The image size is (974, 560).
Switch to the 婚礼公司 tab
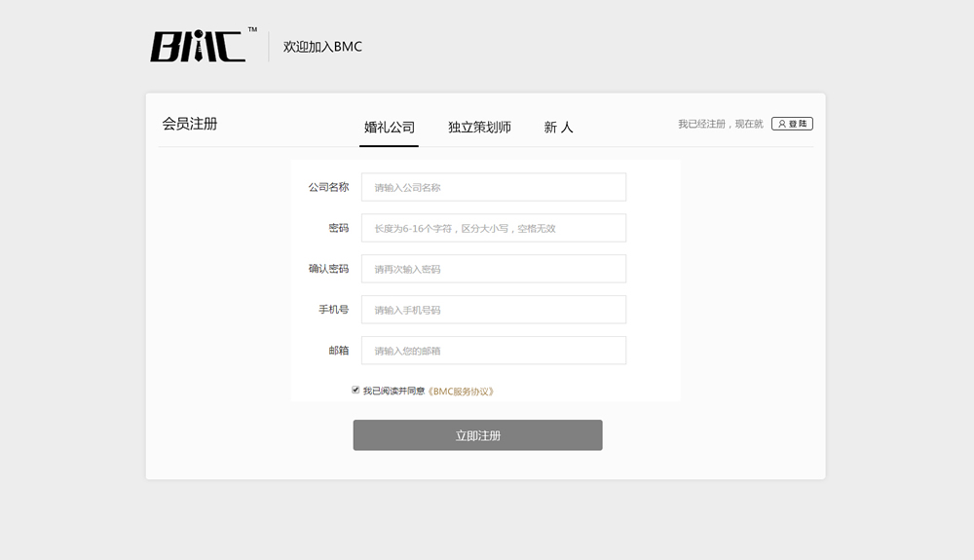point(390,128)
